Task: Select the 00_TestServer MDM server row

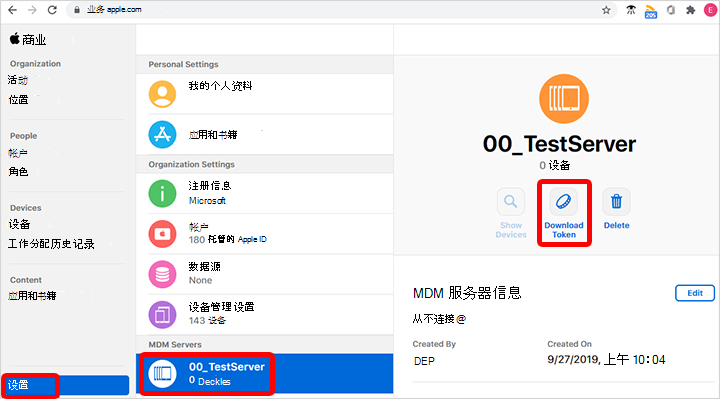Action: pos(264,374)
